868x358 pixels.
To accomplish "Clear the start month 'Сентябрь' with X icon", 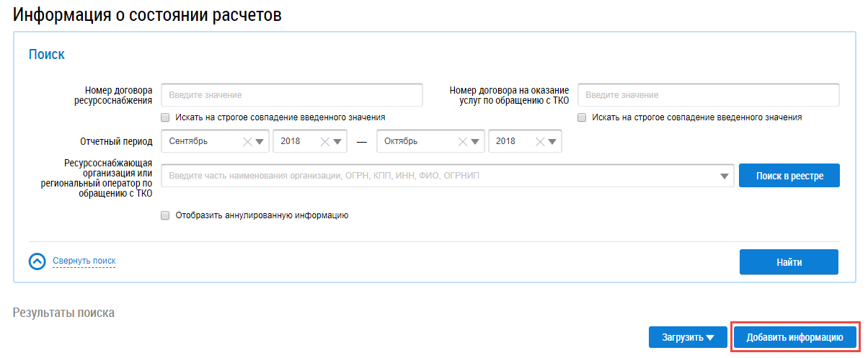I will (247, 141).
